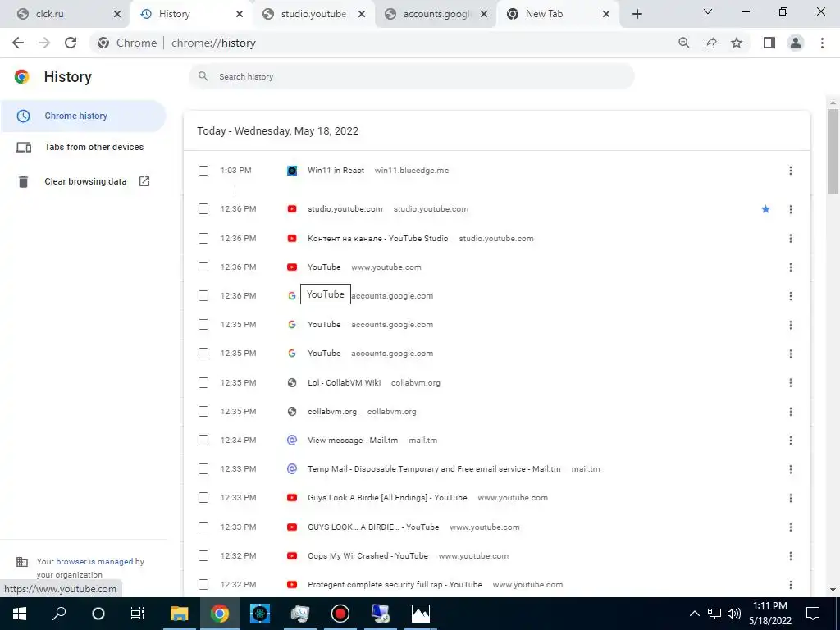Open the zoom magnifier icon in address bar
Image resolution: width=840 pixels, height=630 pixels.
pyautogui.click(x=683, y=43)
